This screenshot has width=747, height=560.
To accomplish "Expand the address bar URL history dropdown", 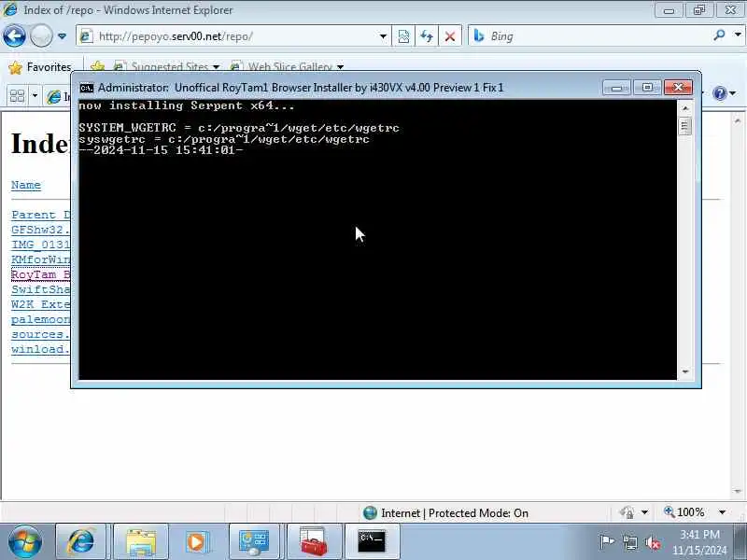I will coord(383,36).
